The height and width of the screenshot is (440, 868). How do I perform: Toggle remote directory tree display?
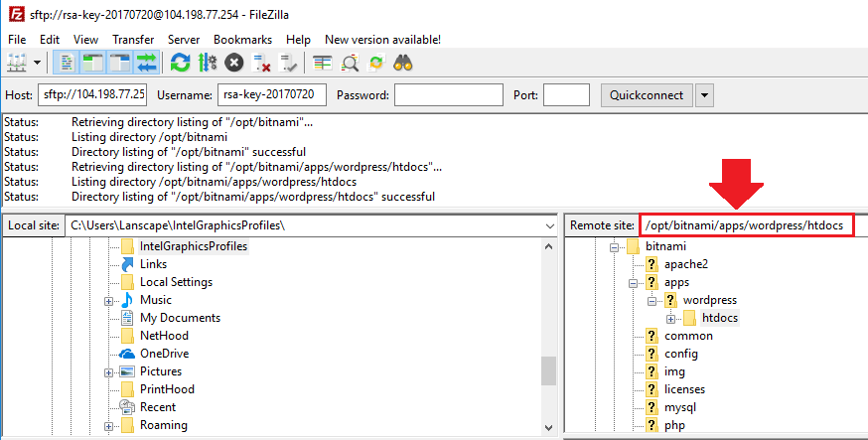[x=119, y=63]
